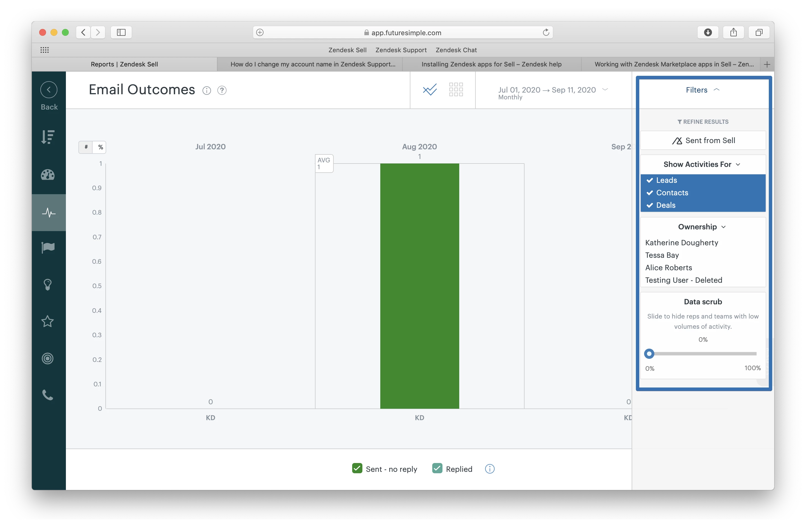Switch to the Installing Zendesk apps tab
The width and height of the screenshot is (806, 532).
491,64
